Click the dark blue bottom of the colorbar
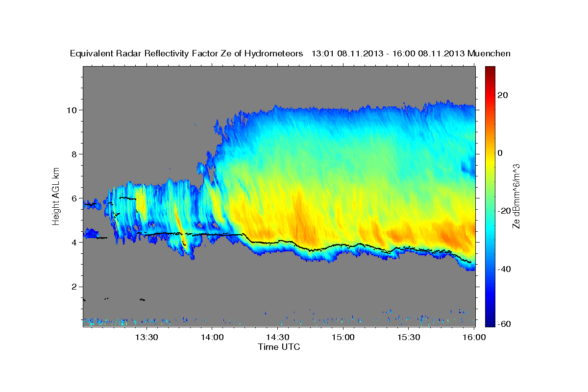The height and width of the screenshot is (392, 588). 490,323
